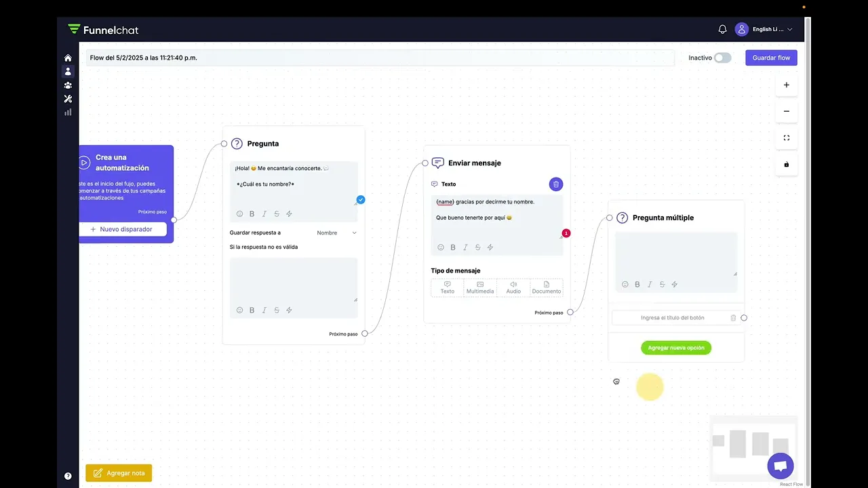Delete the Texto block with trash icon
868x488 pixels.
pos(556,184)
